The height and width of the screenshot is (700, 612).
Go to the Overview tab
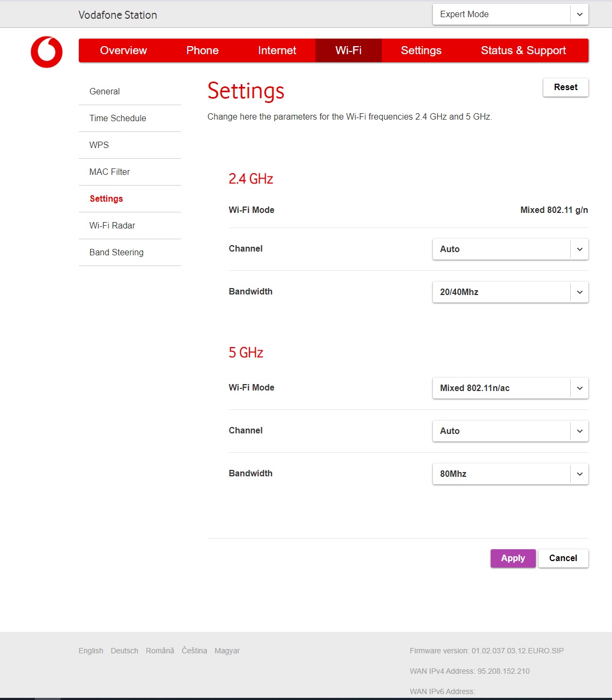tap(123, 50)
